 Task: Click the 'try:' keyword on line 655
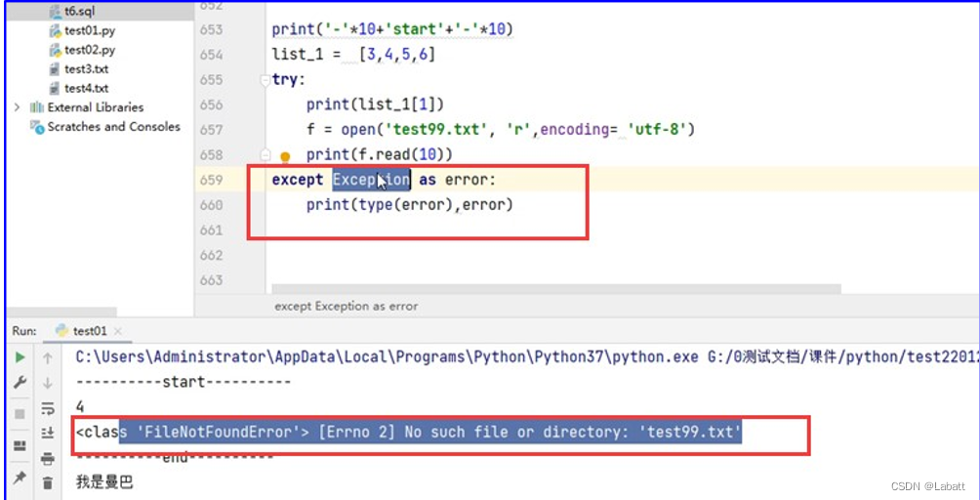pos(289,80)
